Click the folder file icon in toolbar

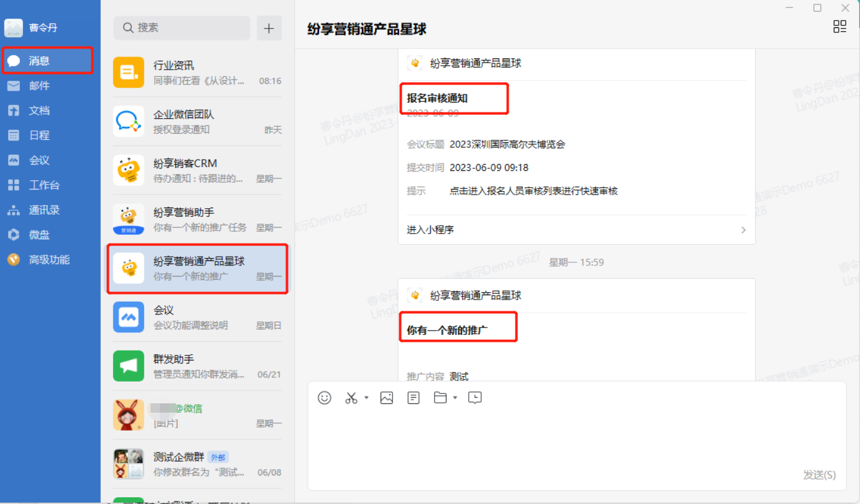(x=440, y=398)
